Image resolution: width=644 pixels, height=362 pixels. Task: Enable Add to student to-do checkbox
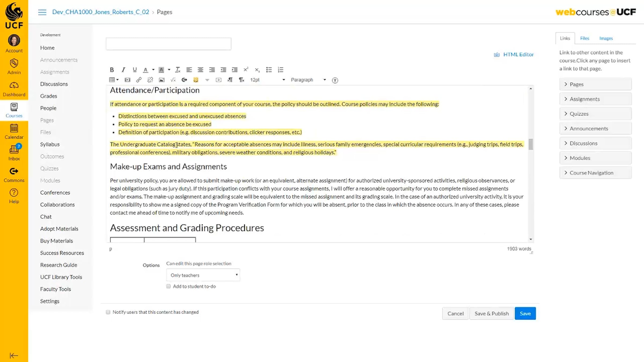(168, 286)
